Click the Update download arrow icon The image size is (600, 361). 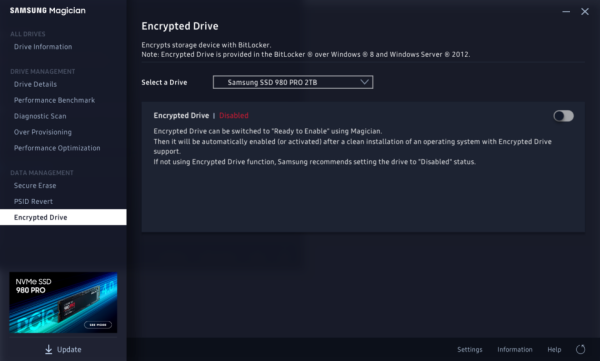tap(49, 349)
